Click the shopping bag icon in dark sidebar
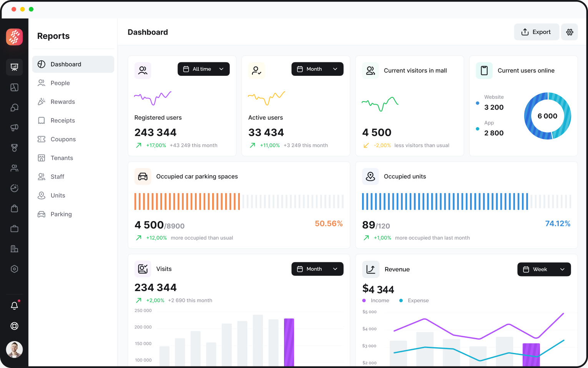The height and width of the screenshot is (368, 588). coord(14,208)
